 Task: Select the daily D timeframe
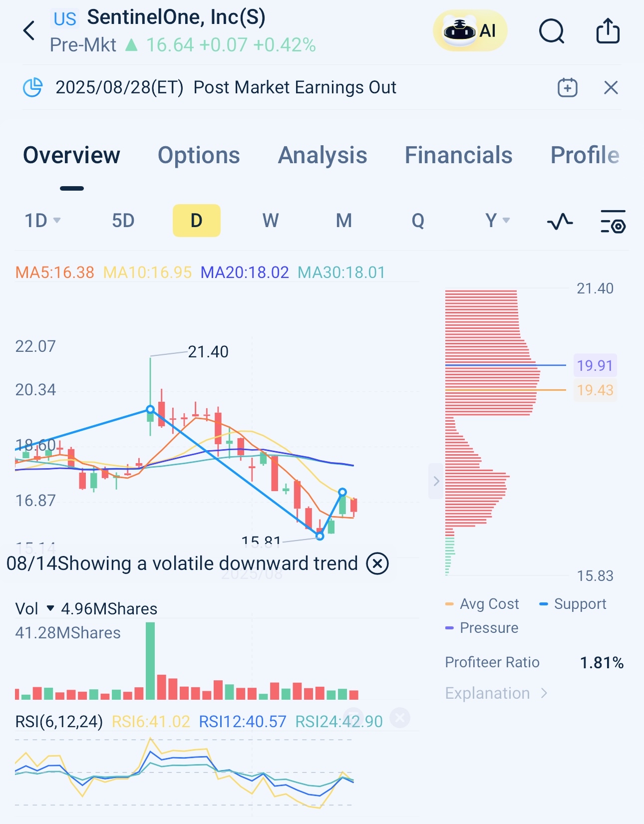click(x=196, y=221)
